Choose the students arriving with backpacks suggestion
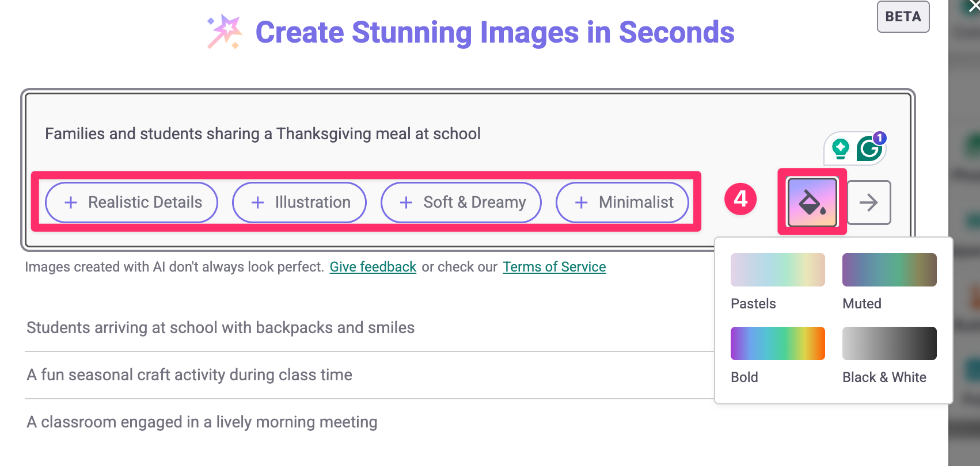Screen dimensions: 980x466 click(x=221, y=328)
